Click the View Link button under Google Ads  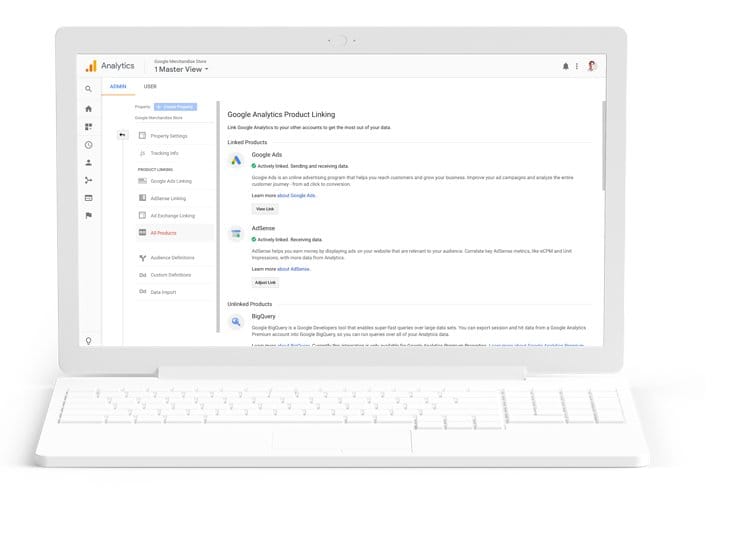coord(265,209)
